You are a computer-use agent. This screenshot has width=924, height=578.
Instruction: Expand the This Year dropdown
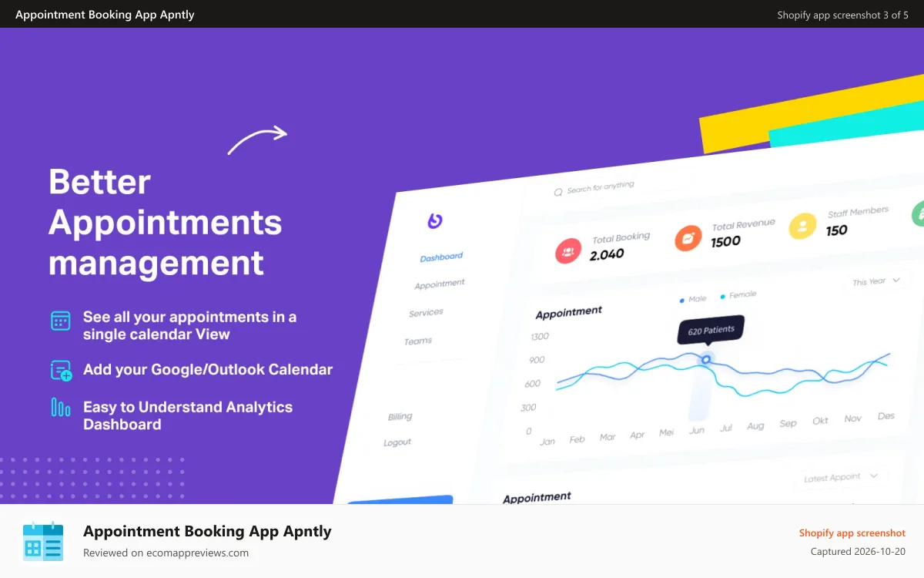[876, 281]
